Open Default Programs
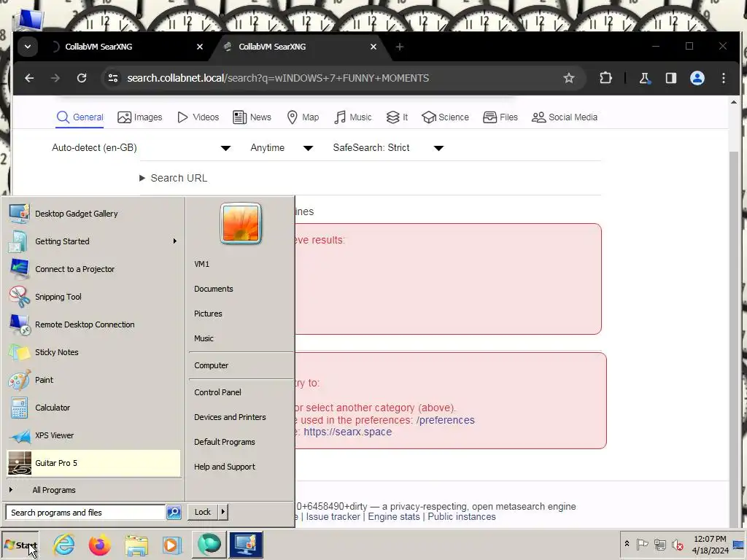Image resolution: width=747 pixels, height=560 pixels. tap(225, 442)
